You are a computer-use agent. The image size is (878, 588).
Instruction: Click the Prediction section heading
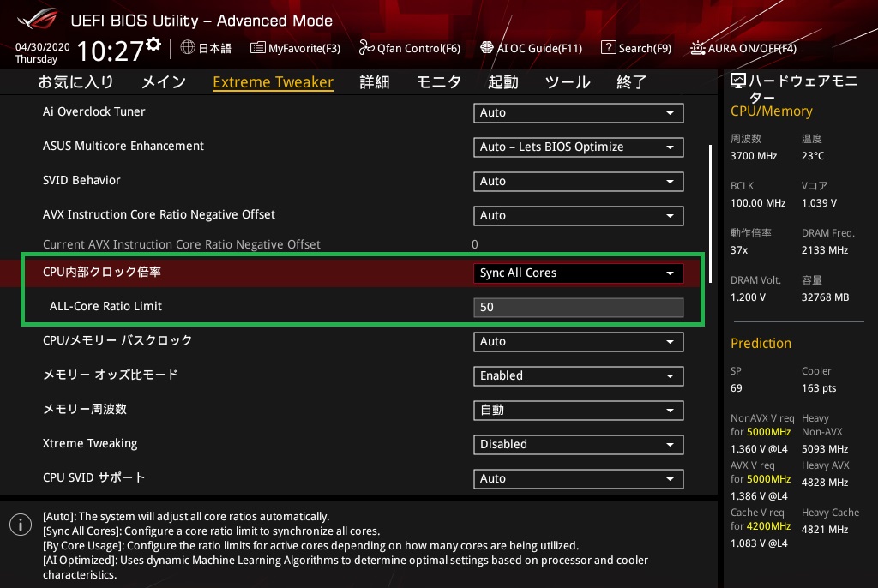pyautogui.click(x=761, y=343)
